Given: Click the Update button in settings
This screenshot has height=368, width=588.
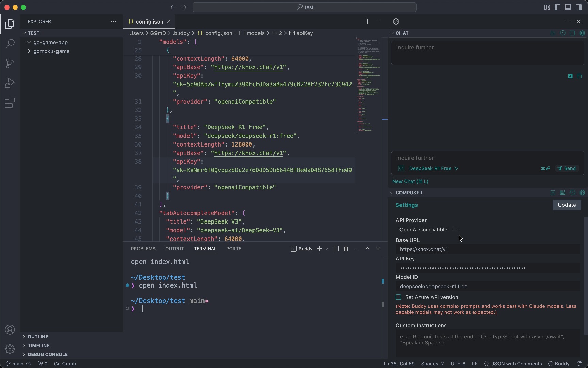Looking at the screenshot, I should click(567, 205).
